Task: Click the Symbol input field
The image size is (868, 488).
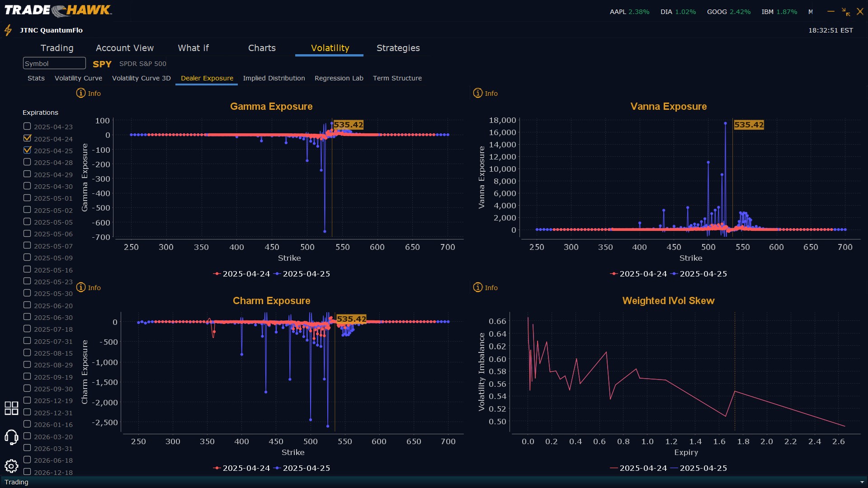Action: [54, 64]
